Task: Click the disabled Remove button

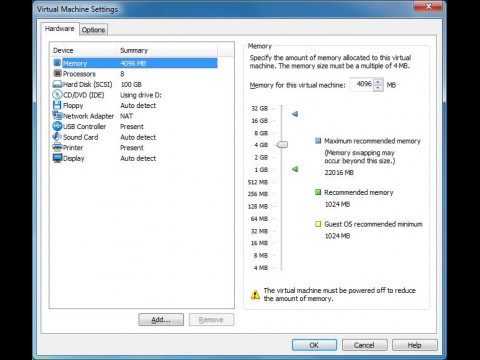Action: tap(211, 320)
